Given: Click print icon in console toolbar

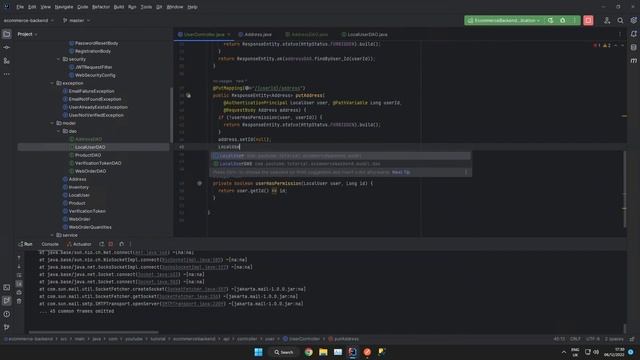Looking at the screenshot, I should [19, 292].
